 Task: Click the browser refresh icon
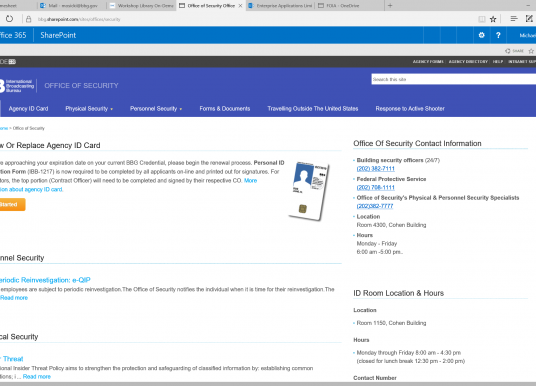(x=10, y=19)
